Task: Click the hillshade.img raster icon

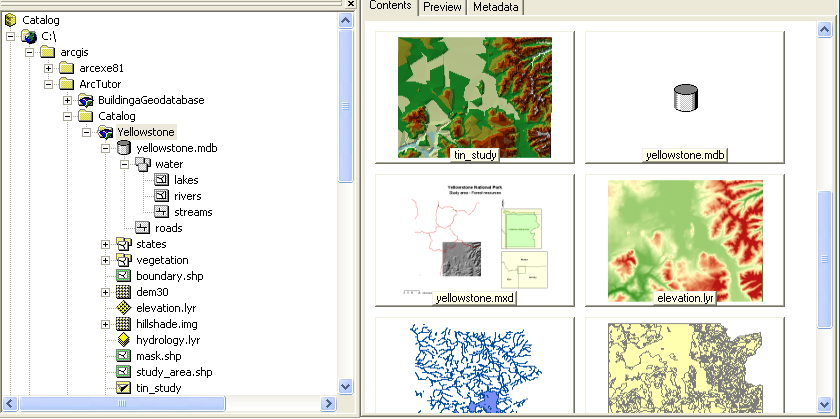Action: click(x=124, y=324)
